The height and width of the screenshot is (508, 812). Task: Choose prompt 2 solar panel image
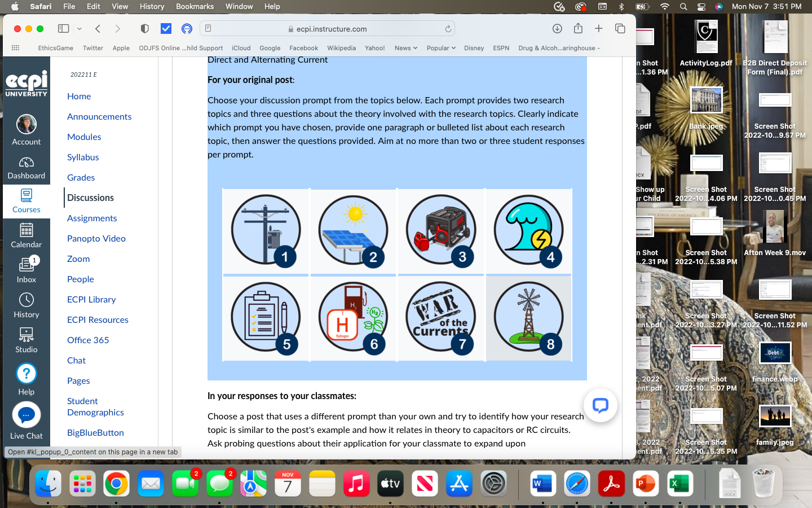[x=354, y=230]
